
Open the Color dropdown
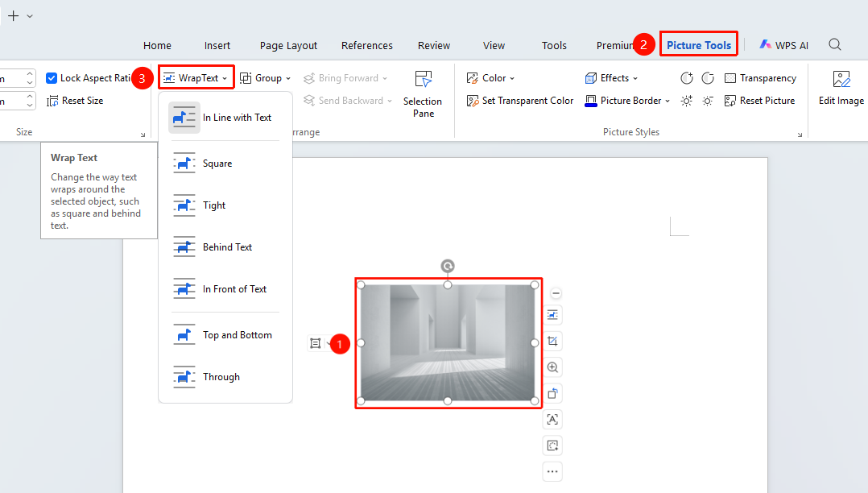pyautogui.click(x=490, y=78)
